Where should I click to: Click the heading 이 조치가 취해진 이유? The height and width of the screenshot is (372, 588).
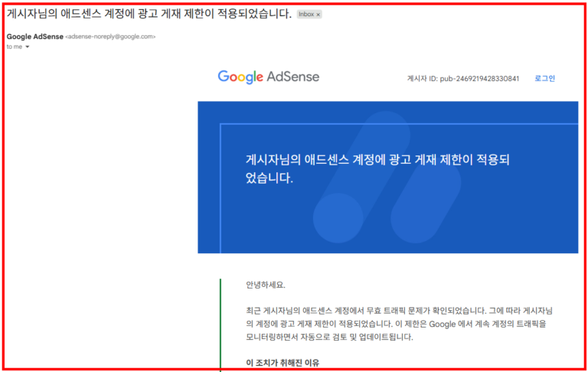[283, 363]
